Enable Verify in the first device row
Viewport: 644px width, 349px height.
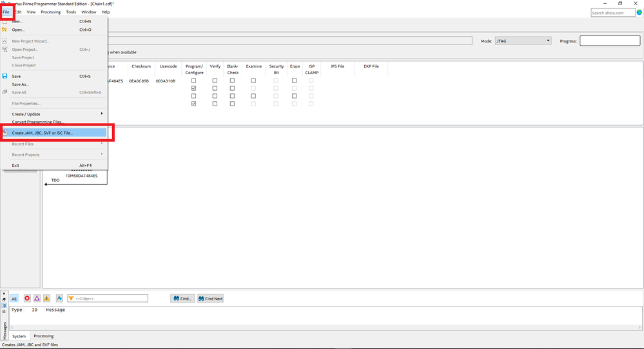pyautogui.click(x=215, y=80)
